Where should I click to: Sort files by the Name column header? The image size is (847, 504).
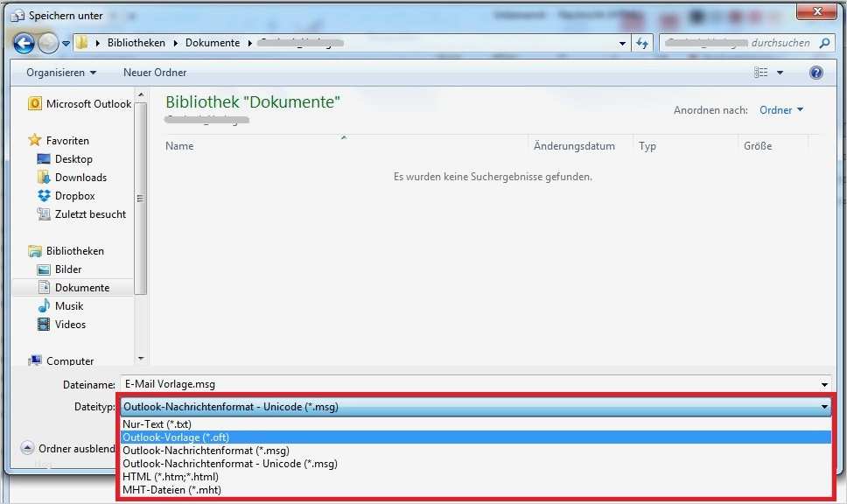pyautogui.click(x=179, y=145)
